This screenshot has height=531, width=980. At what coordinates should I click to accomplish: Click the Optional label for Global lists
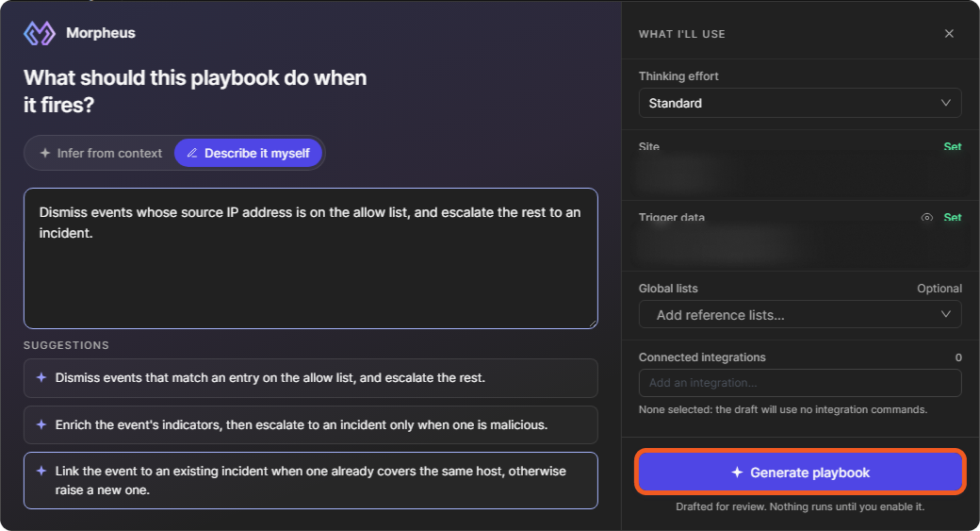(x=939, y=289)
